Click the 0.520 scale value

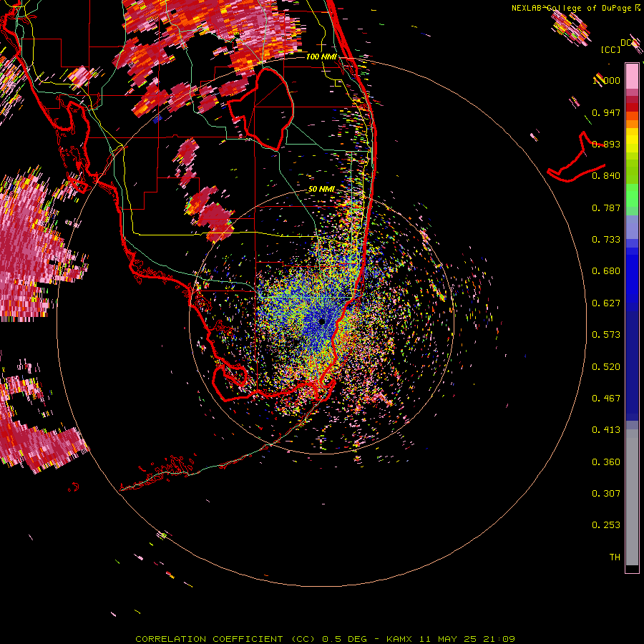coord(606,367)
